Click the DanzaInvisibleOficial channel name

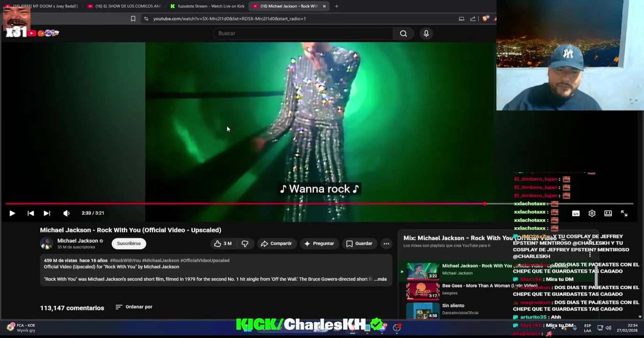tap(460, 313)
